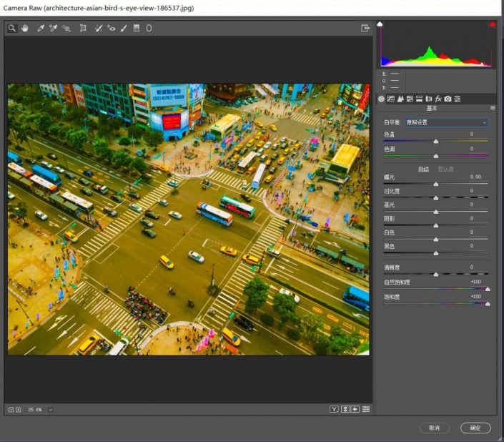The height and width of the screenshot is (442, 504).
Task: Click the 对比度 value field
Action: (472, 191)
